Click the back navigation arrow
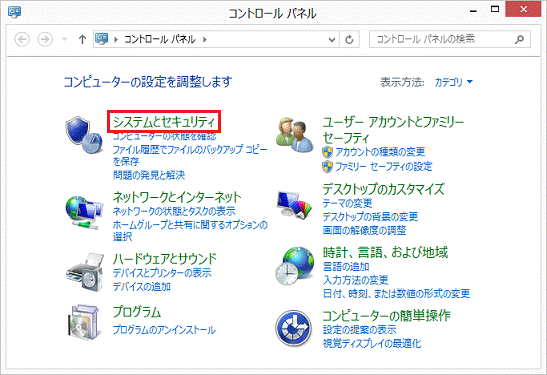The width and height of the screenshot is (547, 375). click(x=22, y=39)
